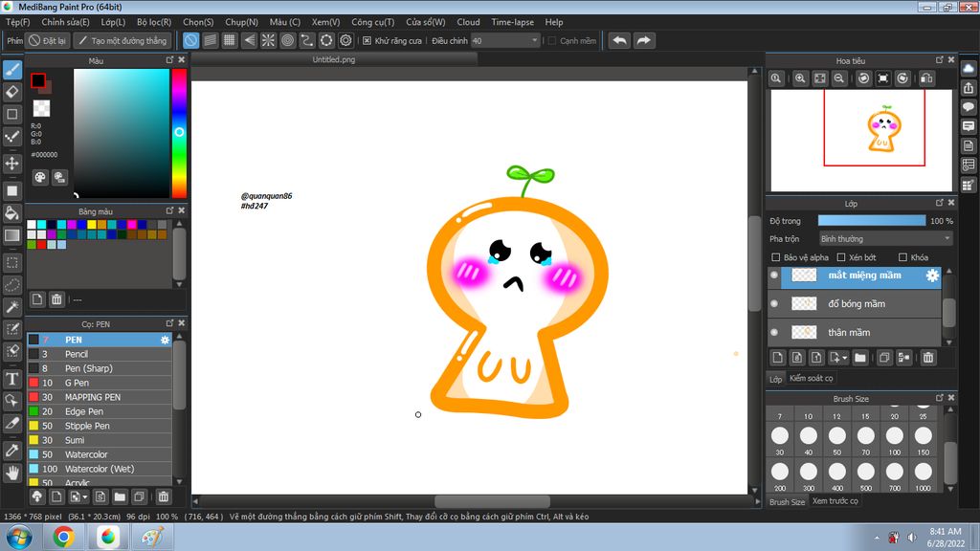Toggle Khử răng cưa anti-aliasing checkbox

pos(367,40)
